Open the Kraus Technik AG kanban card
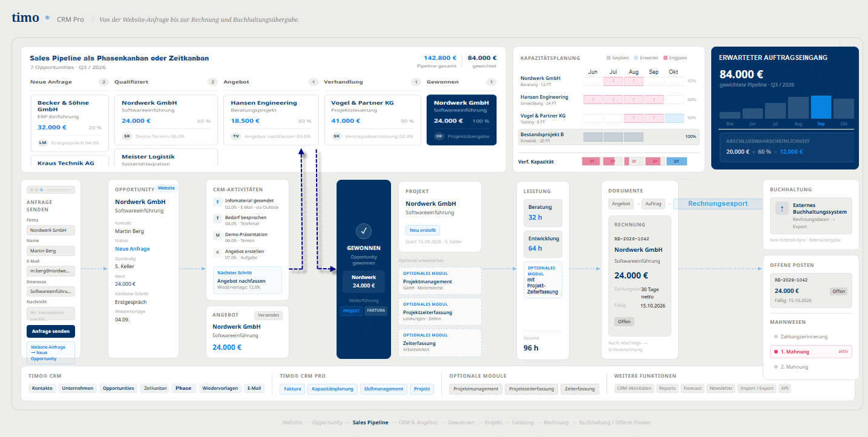The height and width of the screenshot is (437, 868). [x=70, y=161]
